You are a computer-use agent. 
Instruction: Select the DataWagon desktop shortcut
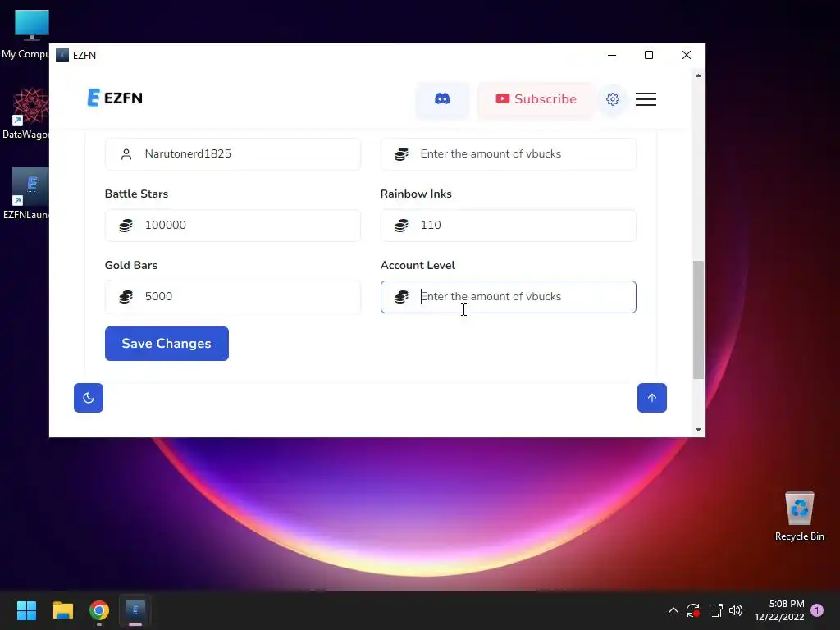pyautogui.click(x=25, y=113)
